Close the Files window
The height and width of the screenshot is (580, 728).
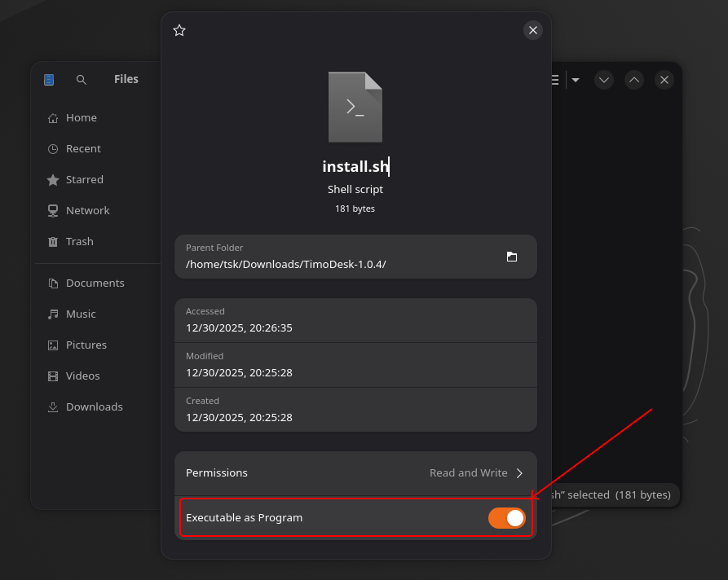(x=664, y=80)
